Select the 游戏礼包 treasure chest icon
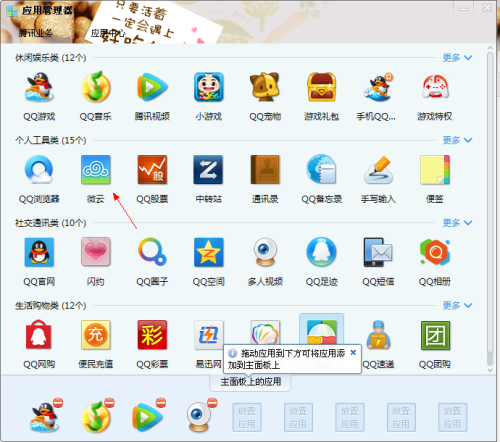This screenshot has height=442, width=500. 321,88
